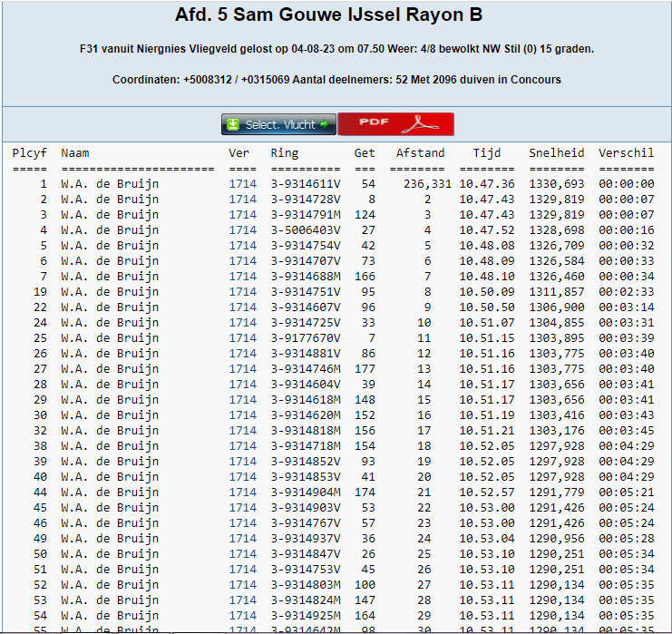Open the red PDF export button
This screenshot has width=672, height=634.
pos(396,124)
